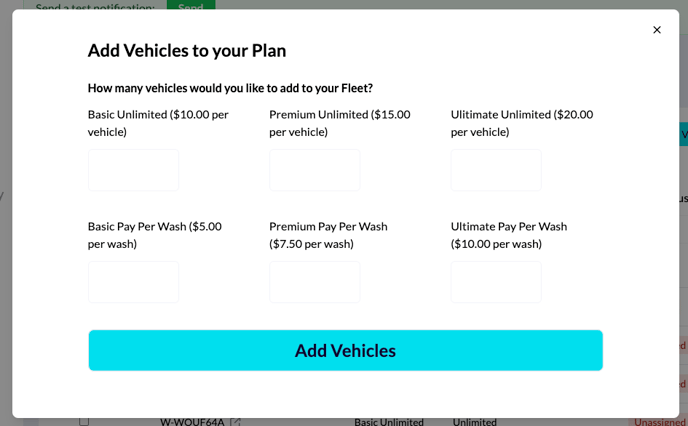Open the W-WOUF64A vehicle entry
The image size is (688, 426).
click(192, 422)
